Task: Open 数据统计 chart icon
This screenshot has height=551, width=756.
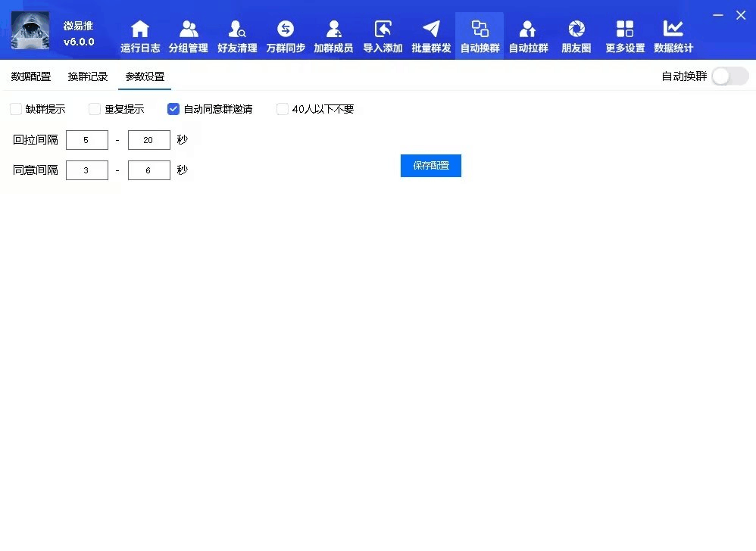Action: 673,30
